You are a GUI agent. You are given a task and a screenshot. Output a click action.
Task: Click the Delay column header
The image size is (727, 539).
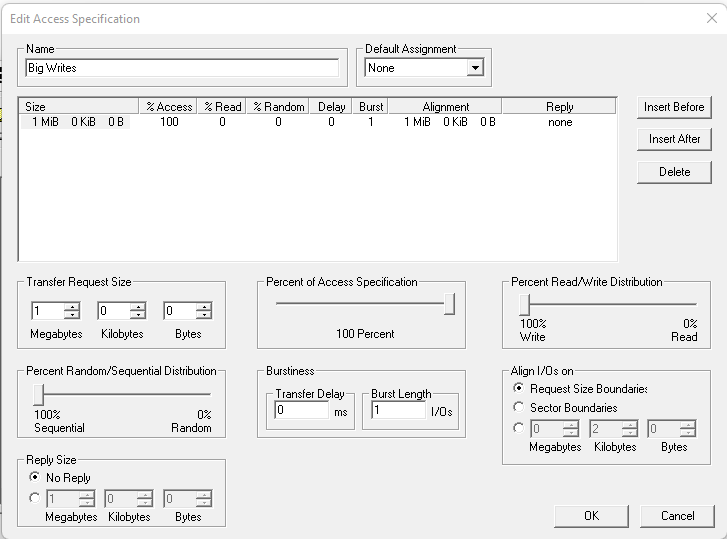pyautogui.click(x=331, y=107)
